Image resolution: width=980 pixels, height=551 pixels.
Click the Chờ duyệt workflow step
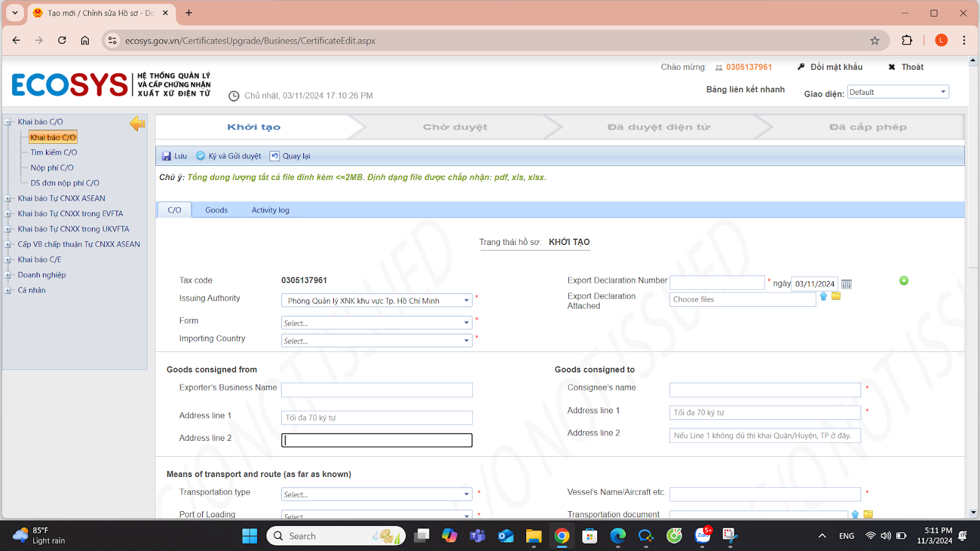coord(455,127)
